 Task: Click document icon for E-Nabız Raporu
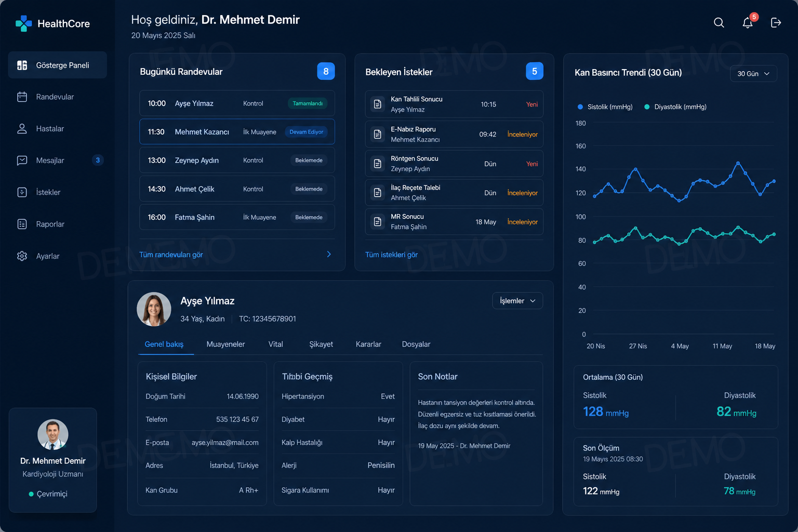click(x=378, y=135)
